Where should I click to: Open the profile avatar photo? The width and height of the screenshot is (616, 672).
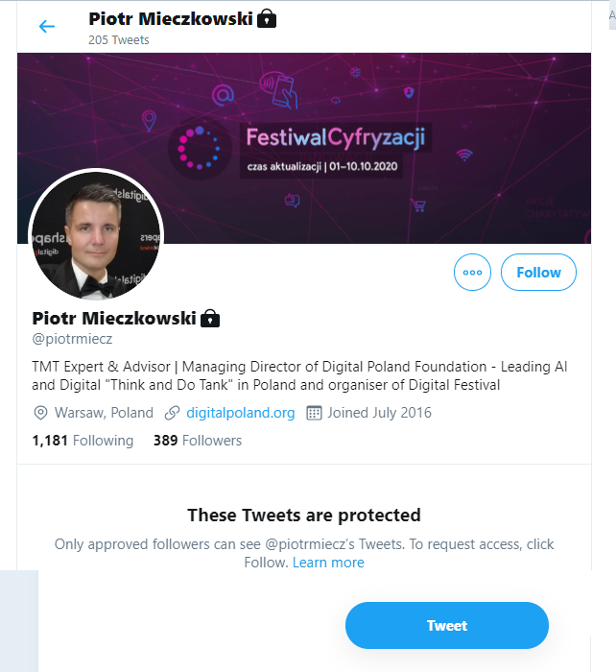pyautogui.click(x=97, y=235)
